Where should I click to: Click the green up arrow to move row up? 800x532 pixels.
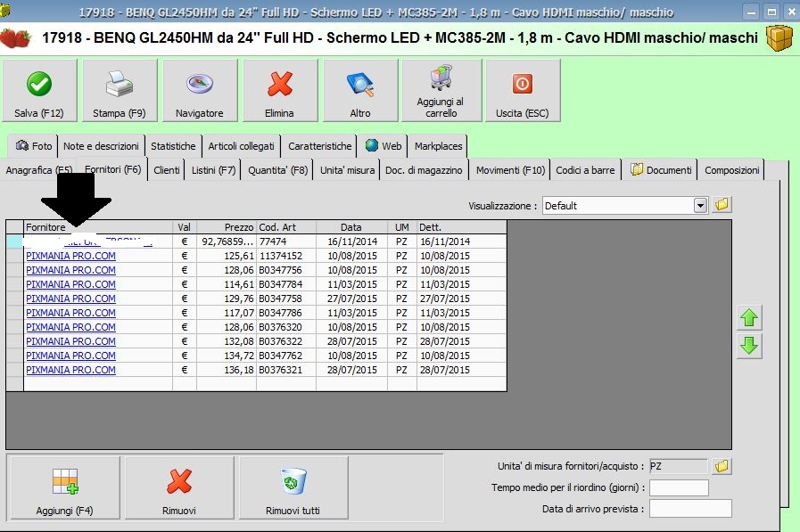coord(749,317)
